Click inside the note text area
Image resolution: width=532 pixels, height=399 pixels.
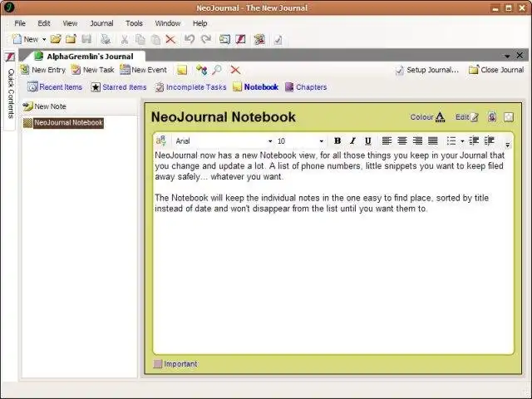coord(333,251)
